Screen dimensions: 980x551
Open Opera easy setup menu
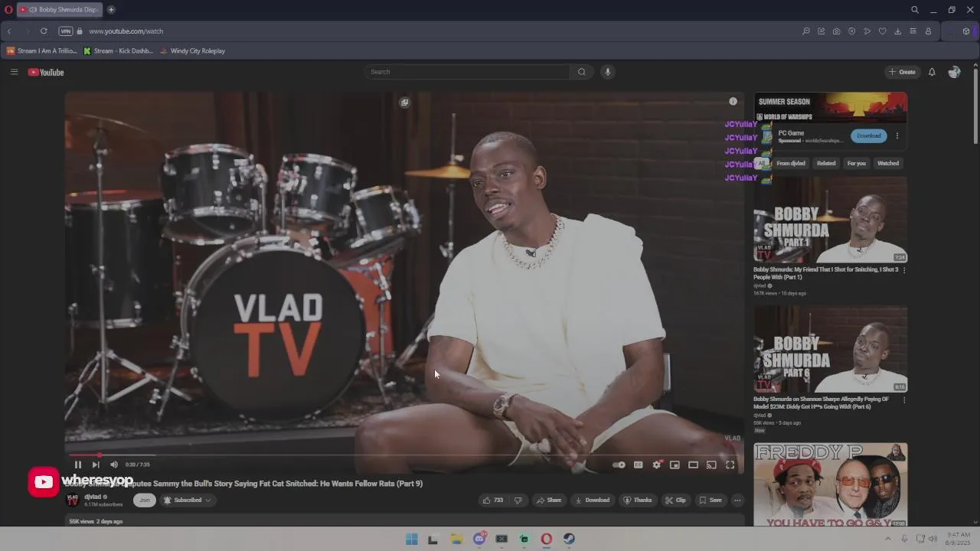pyautogui.click(x=913, y=31)
